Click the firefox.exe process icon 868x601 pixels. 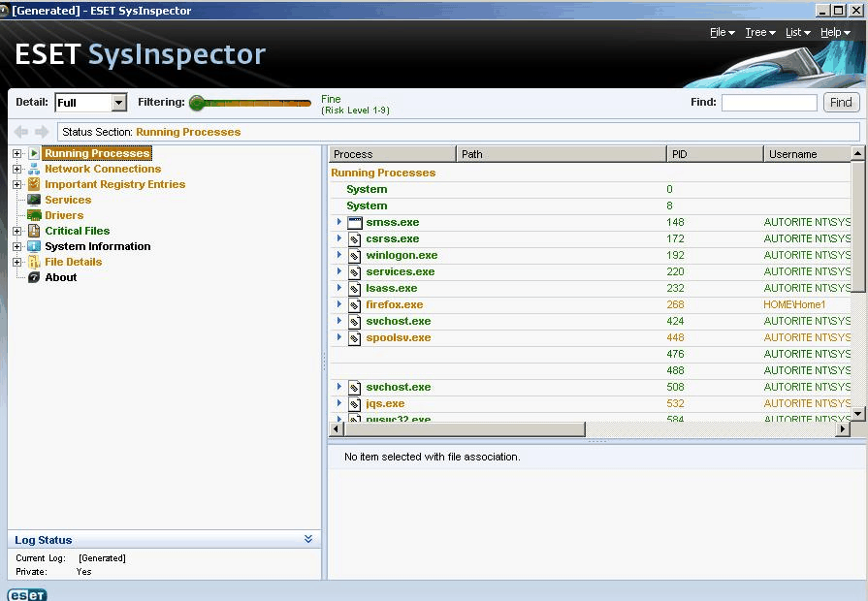[355, 305]
